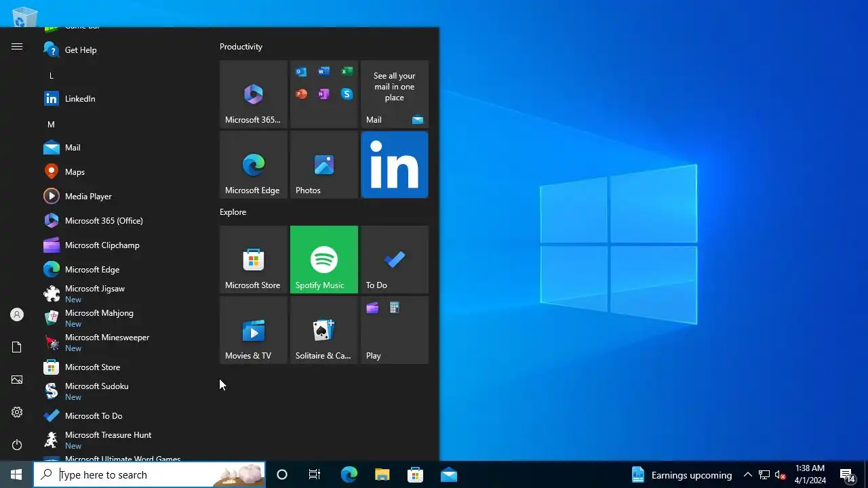Screen dimensions: 868x488
Task: Show hidden system tray icons
Action: point(747,474)
